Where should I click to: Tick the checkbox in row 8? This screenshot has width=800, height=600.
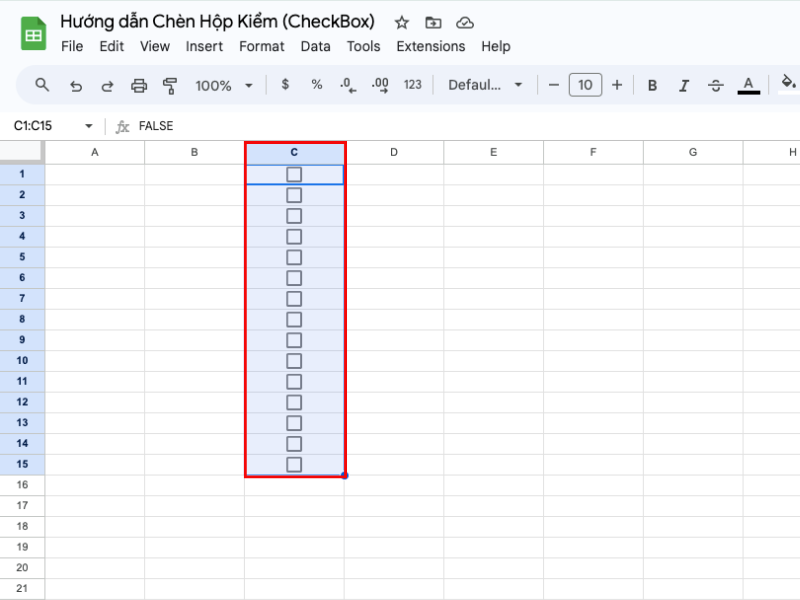294,319
